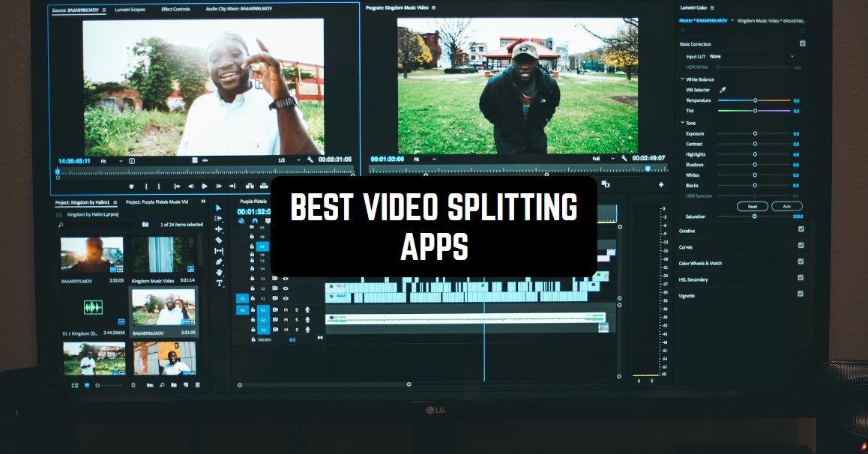Activate the Selection tool in the timeline toolbar

coord(219,208)
